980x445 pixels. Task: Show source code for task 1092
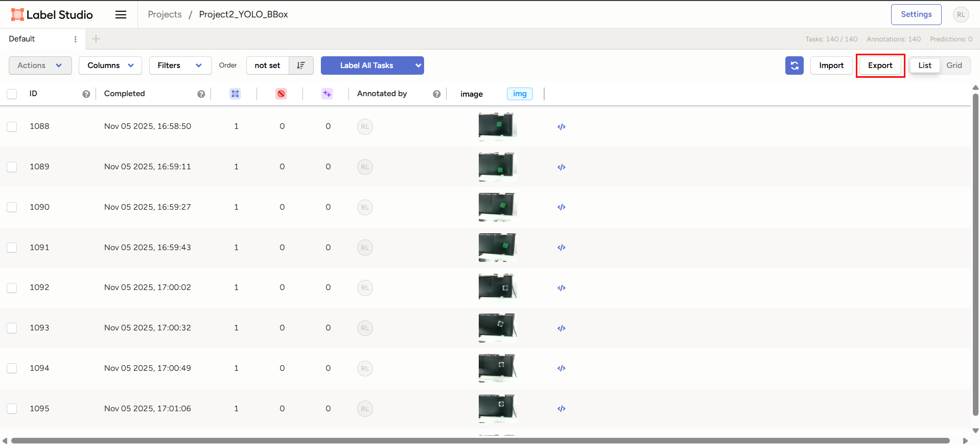click(x=562, y=288)
